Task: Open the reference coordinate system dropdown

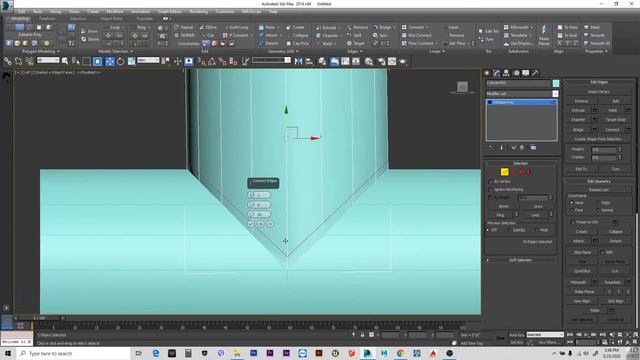Action: [x=148, y=60]
